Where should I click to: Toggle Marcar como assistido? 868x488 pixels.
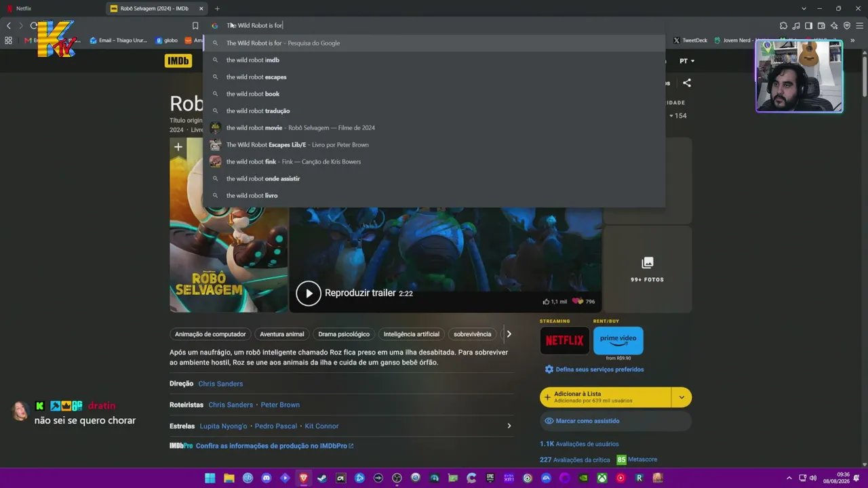click(616, 421)
